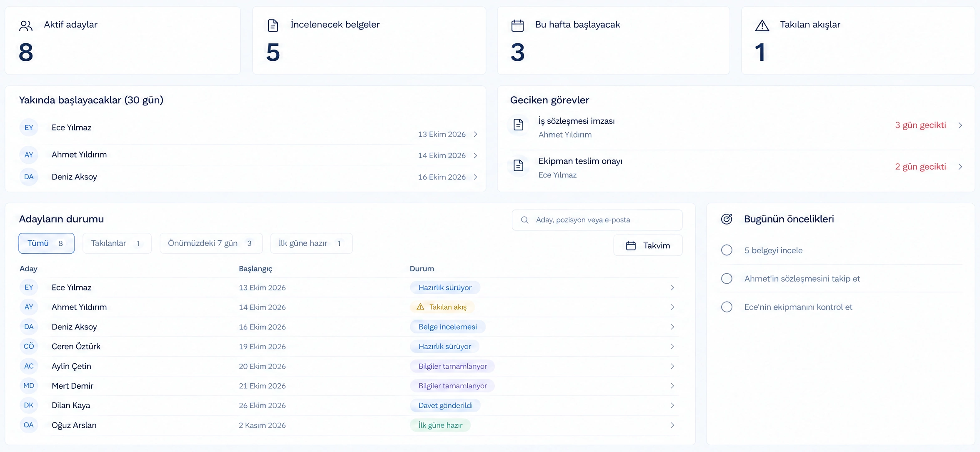Screen dimensions: 980x452
Task: Click the 'Takılan akış' status badge
Action: tap(442, 307)
